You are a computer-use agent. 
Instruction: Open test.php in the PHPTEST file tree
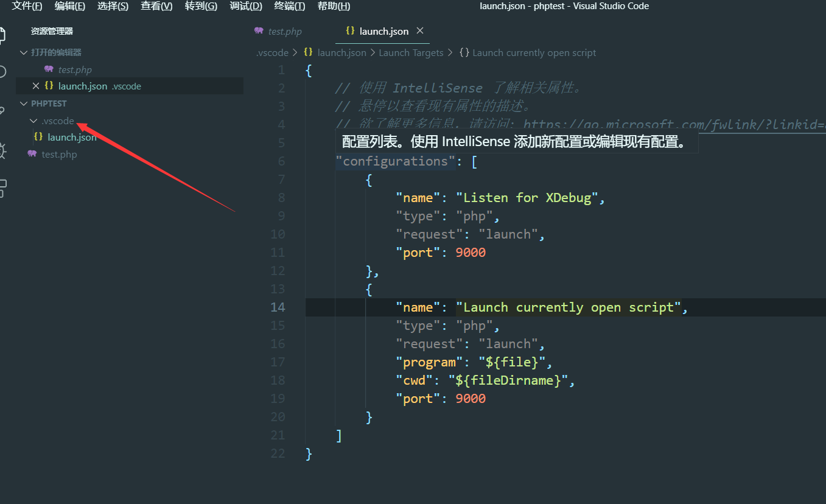click(x=59, y=154)
